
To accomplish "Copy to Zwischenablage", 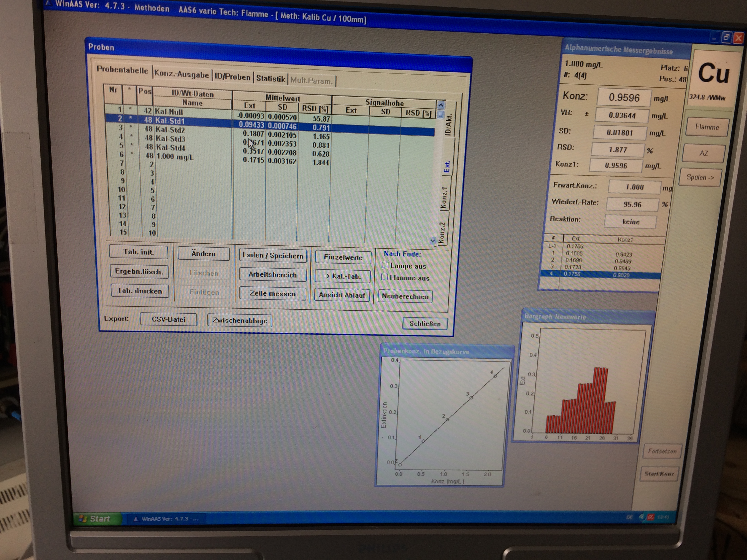I will tap(239, 320).
